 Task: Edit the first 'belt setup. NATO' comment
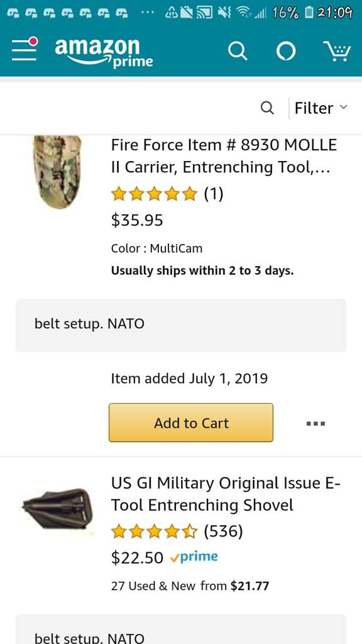point(181,325)
